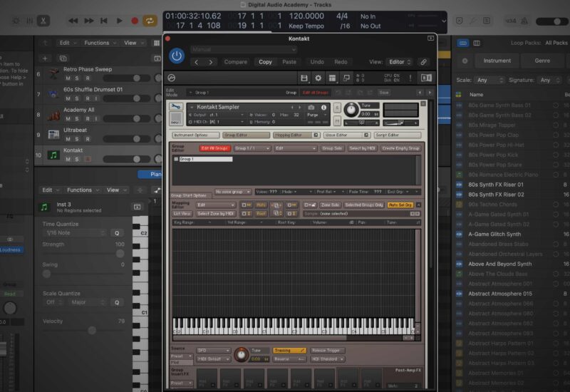570x392 pixels.
Task: Toggle the Group 1 checkbox
Action: (176, 159)
